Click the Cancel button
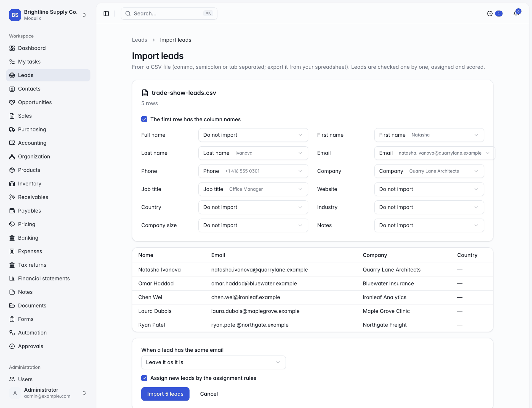 [x=209, y=394]
